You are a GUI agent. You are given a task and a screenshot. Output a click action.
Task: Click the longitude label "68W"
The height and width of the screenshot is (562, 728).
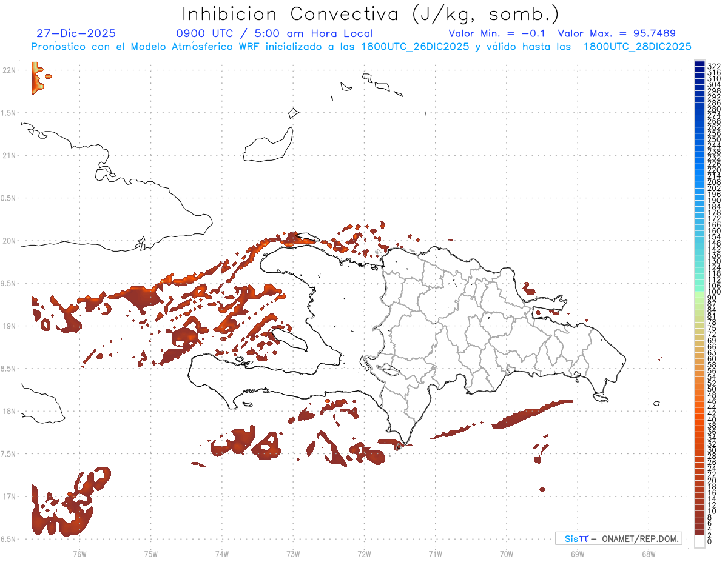click(x=649, y=554)
